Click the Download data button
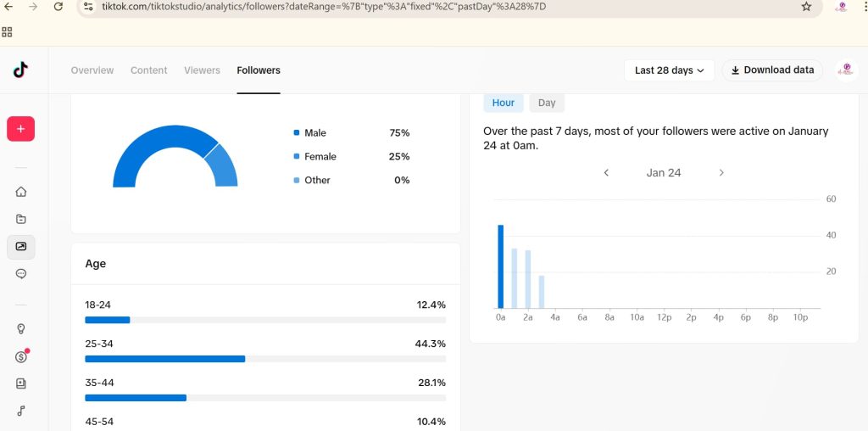 (772, 70)
